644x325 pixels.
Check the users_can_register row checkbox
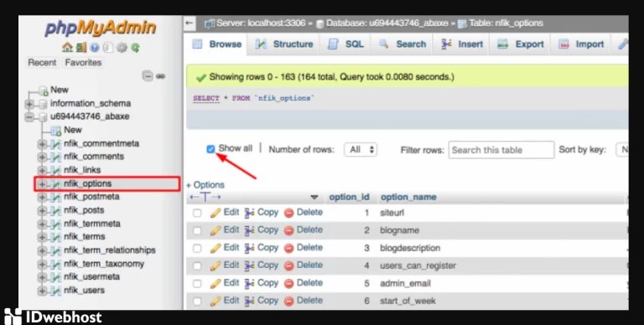[x=197, y=266]
